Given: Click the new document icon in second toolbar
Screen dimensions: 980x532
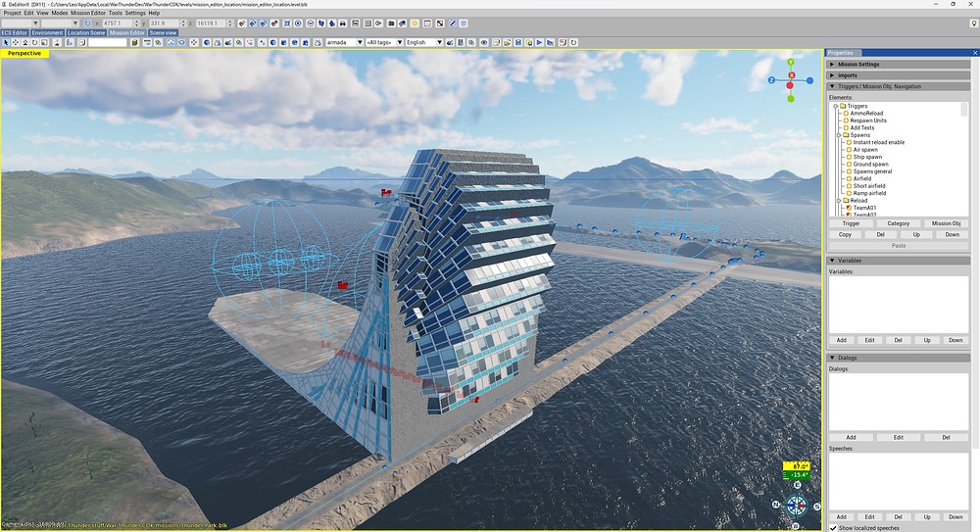Looking at the screenshot, I should (496, 42).
